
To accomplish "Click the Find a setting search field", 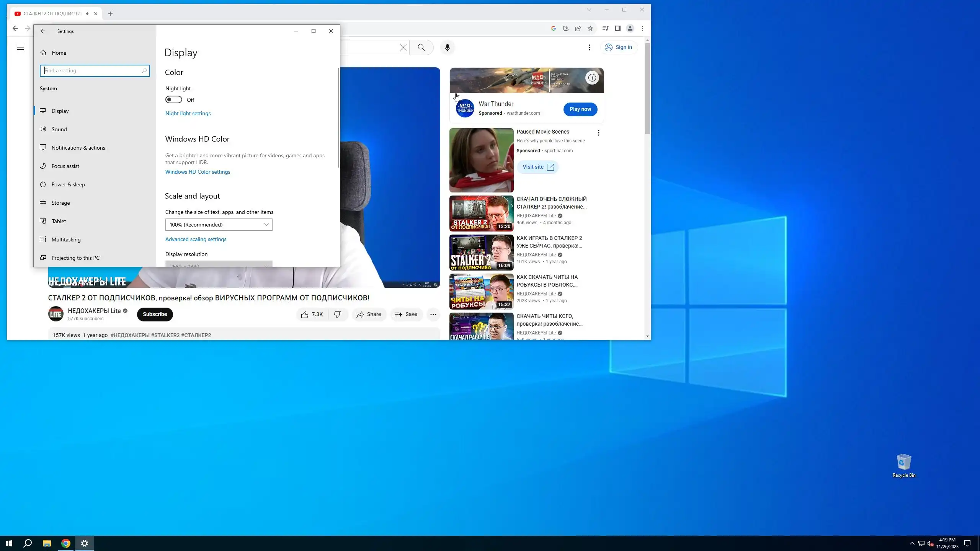I will [92, 70].
